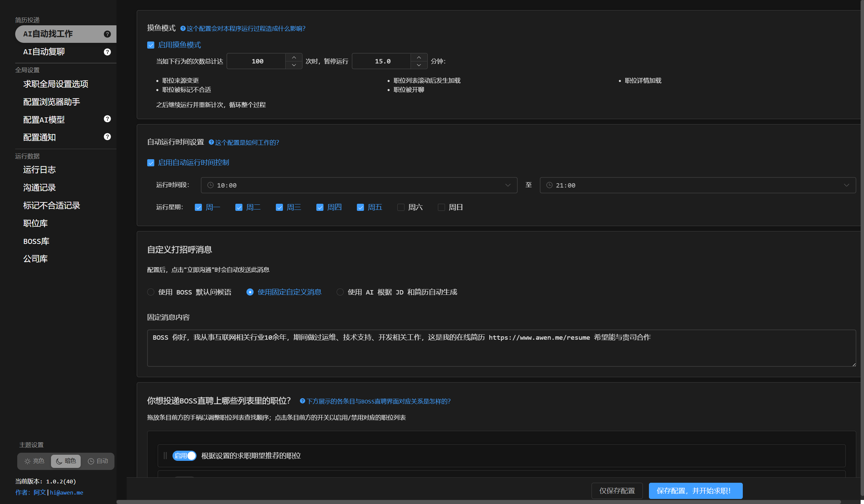Open the 运行日志 section in sidebar
Image resolution: width=864 pixels, height=504 pixels.
tap(39, 170)
